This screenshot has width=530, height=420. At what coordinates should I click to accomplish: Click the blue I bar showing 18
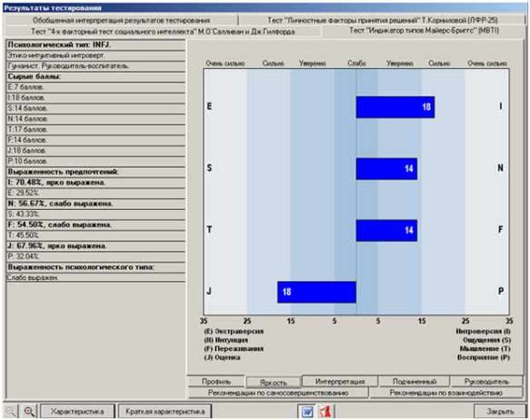[x=395, y=107]
